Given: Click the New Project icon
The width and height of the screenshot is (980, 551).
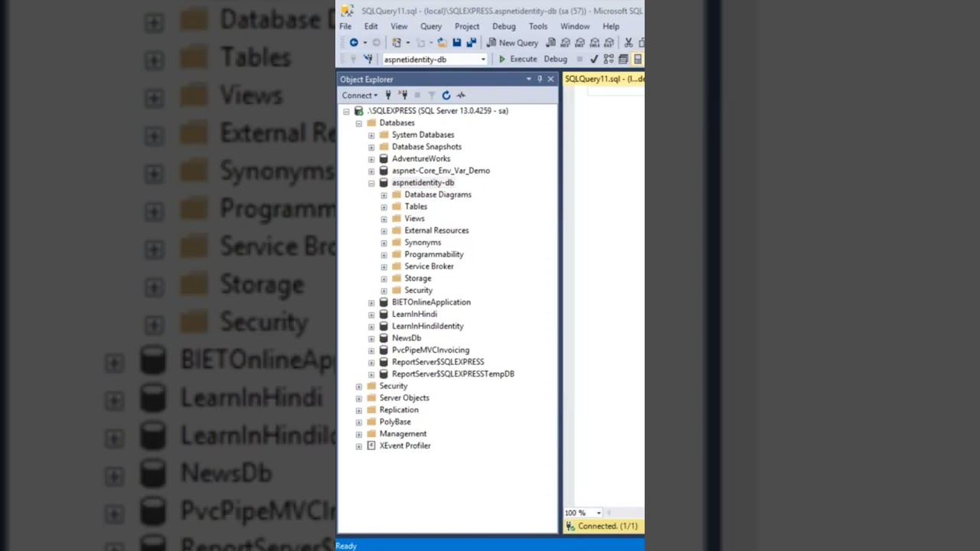Looking at the screenshot, I should [x=397, y=43].
